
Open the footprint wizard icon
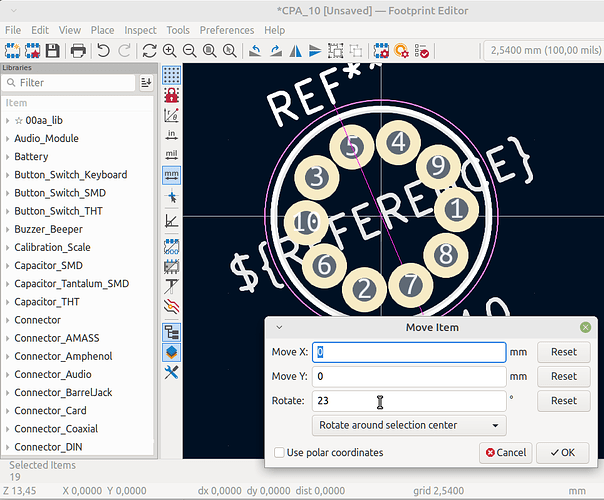pos(32,50)
